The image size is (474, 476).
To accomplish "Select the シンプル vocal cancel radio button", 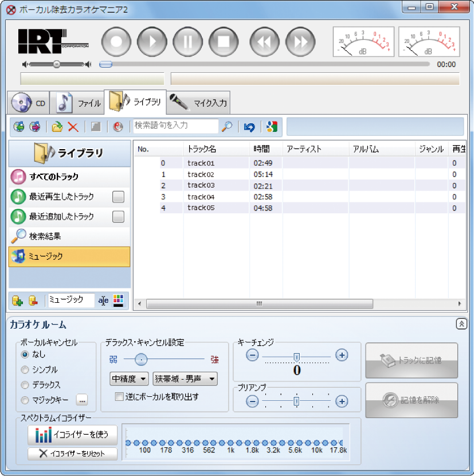I will (x=25, y=370).
